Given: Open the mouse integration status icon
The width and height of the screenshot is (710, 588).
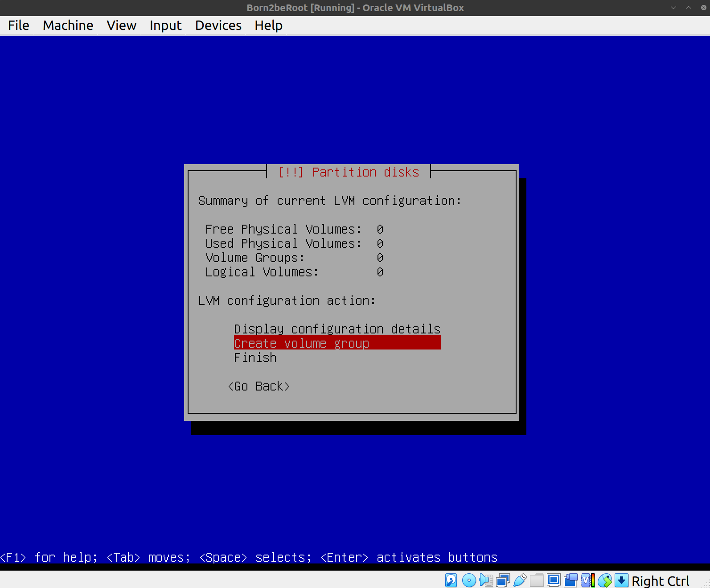Looking at the screenshot, I should 605,580.
